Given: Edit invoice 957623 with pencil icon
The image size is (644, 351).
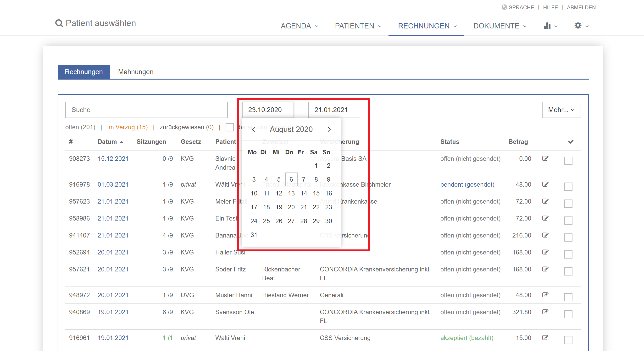Looking at the screenshot, I should pyautogui.click(x=545, y=201).
